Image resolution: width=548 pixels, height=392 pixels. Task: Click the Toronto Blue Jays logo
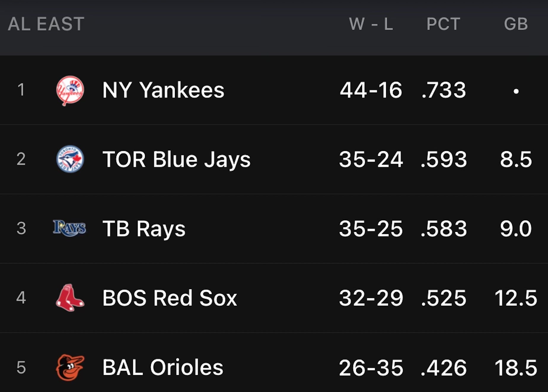(70, 159)
